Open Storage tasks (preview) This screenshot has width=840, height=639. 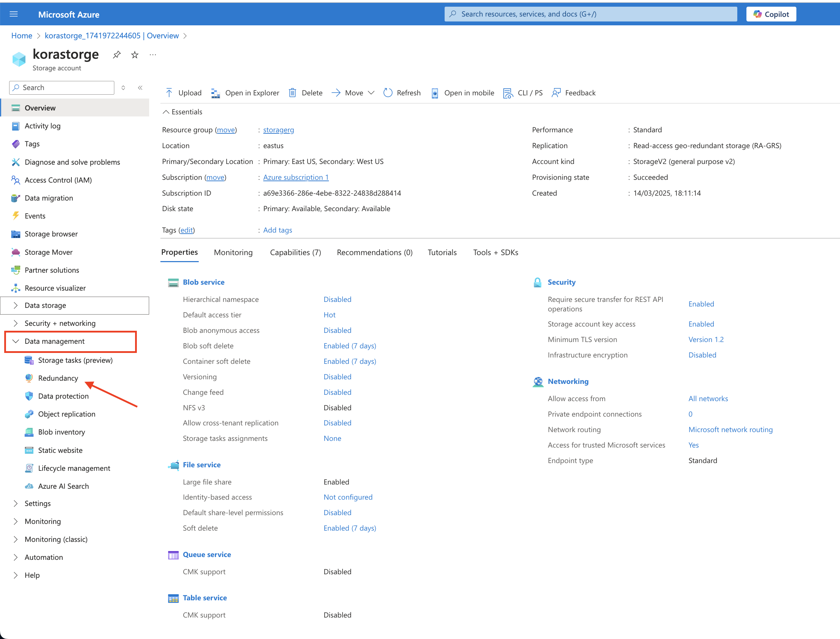75,360
